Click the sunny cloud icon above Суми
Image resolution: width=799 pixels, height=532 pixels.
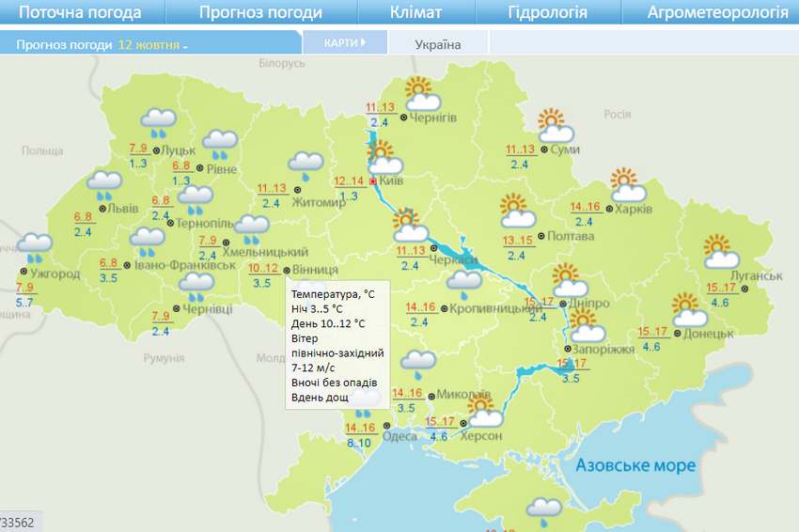pyautogui.click(x=555, y=127)
